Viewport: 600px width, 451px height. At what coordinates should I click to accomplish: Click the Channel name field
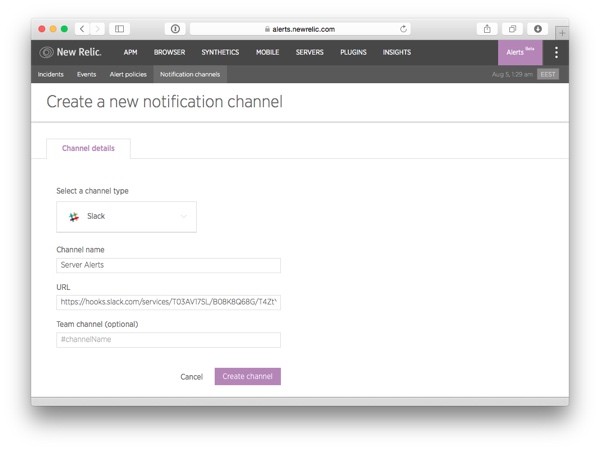tap(168, 265)
